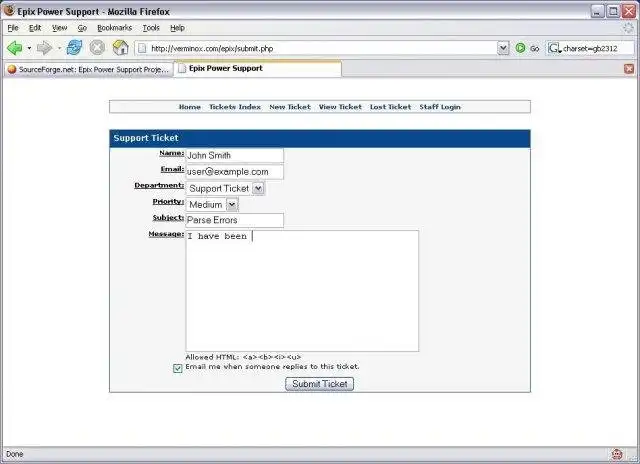Open the File menu
The image size is (640, 464).
(13, 28)
